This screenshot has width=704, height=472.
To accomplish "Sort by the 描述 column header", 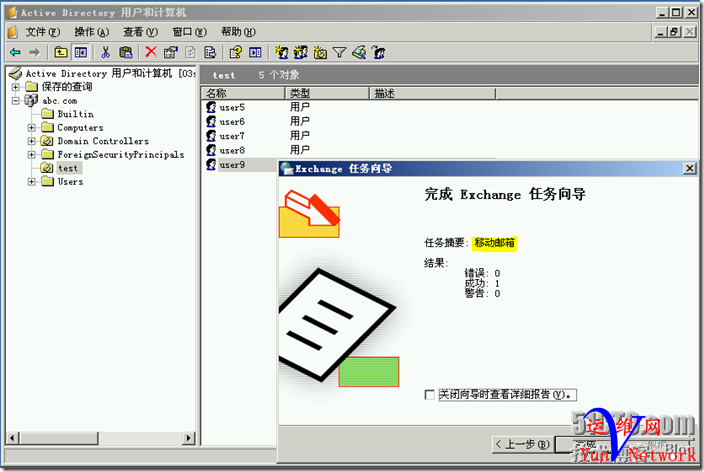I will [x=432, y=93].
